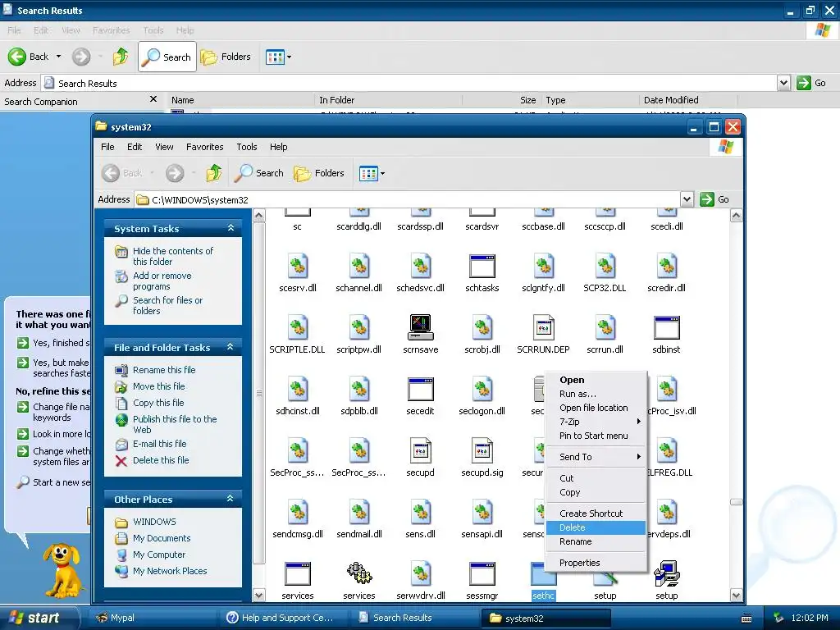Click E-mail this file link
The height and width of the screenshot is (630, 840).
tap(160, 444)
